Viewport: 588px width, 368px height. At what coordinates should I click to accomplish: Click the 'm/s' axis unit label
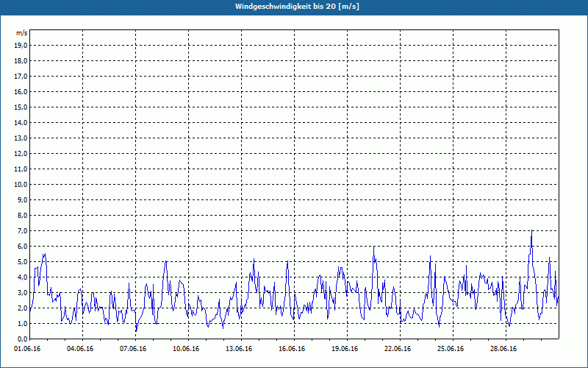(x=22, y=33)
